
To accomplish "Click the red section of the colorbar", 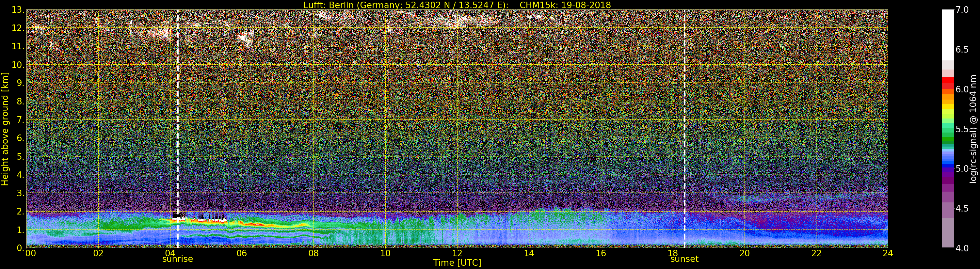I will click(x=948, y=83).
